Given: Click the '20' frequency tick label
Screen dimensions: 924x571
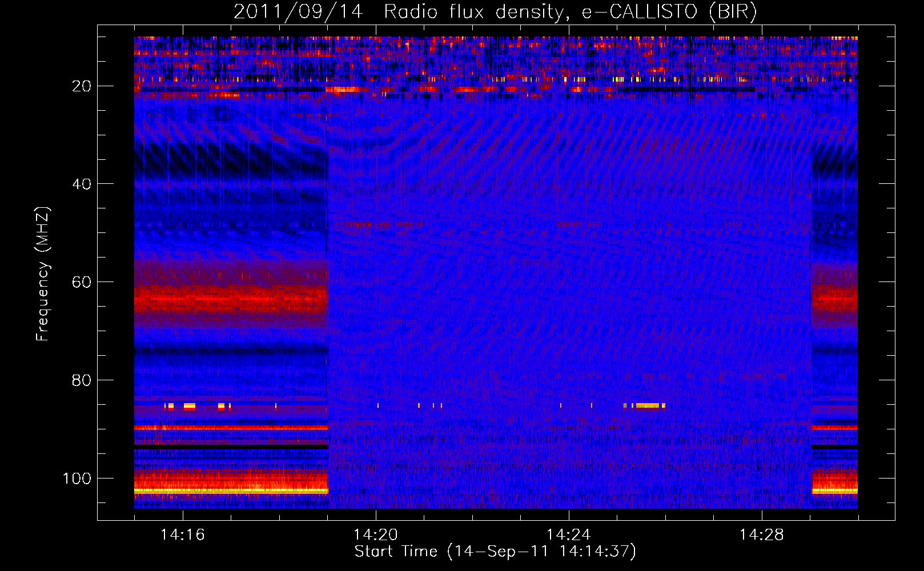Looking at the screenshot, I should click(82, 86).
